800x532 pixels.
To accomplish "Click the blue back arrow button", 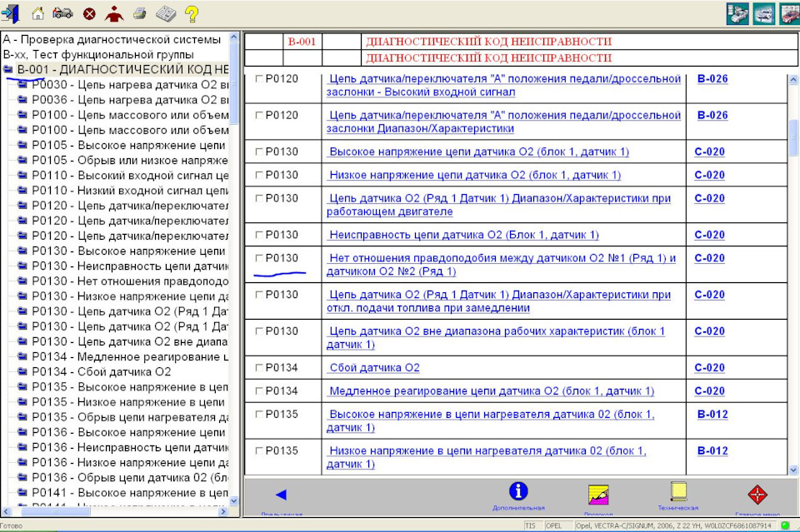I will (x=281, y=495).
